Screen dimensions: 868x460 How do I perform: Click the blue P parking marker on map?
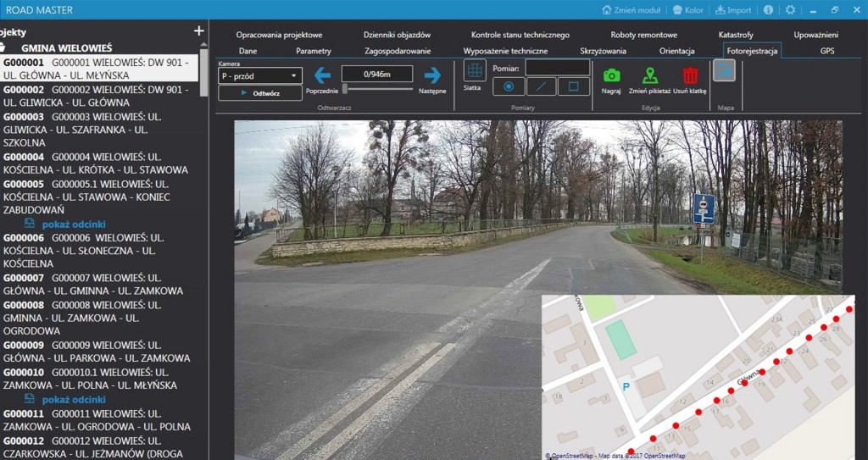pyautogui.click(x=626, y=386)
